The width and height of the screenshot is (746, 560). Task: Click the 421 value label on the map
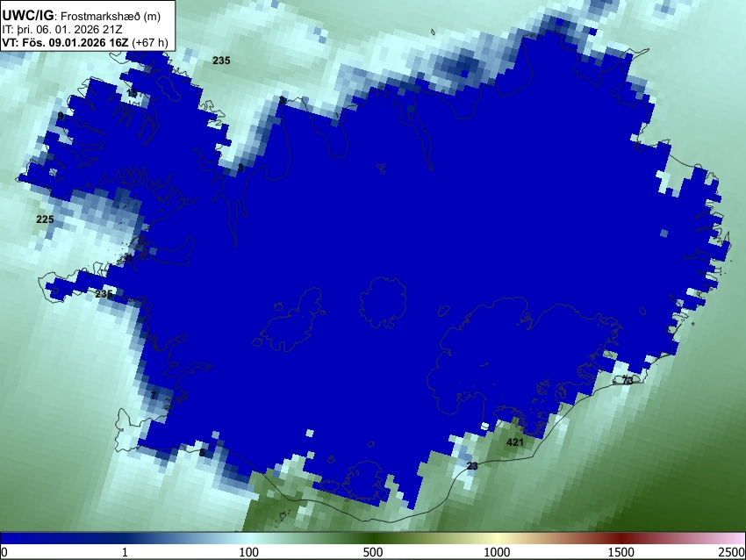(x=515, y=442)
